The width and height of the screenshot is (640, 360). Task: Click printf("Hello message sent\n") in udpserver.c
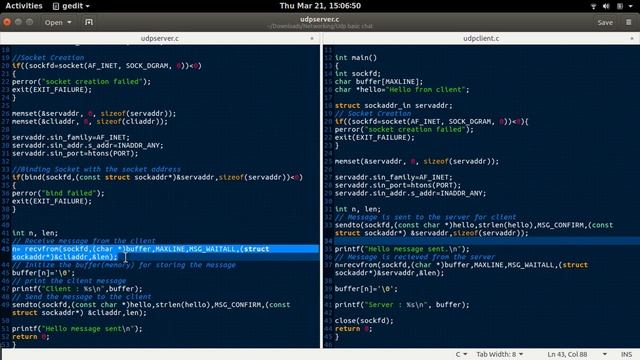pos(77,329)
